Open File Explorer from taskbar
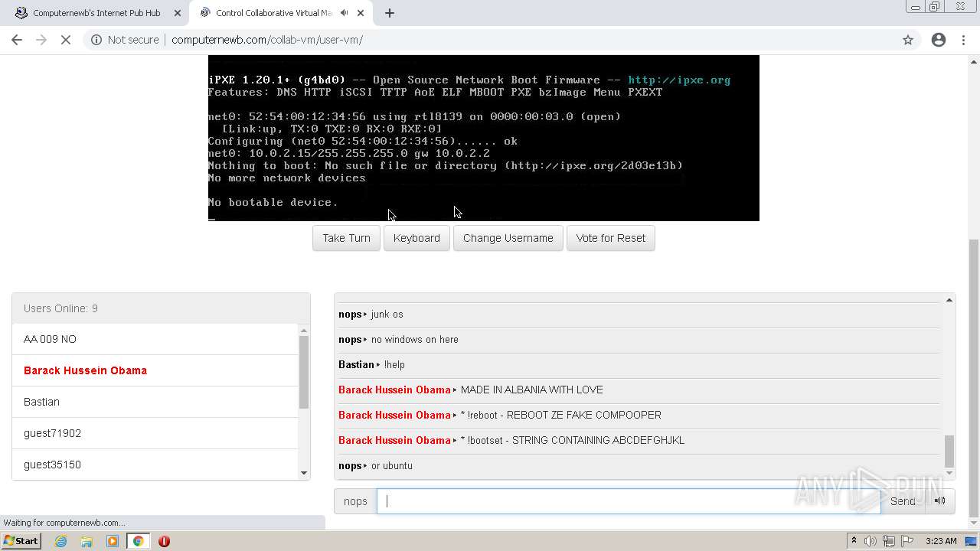 87,541
